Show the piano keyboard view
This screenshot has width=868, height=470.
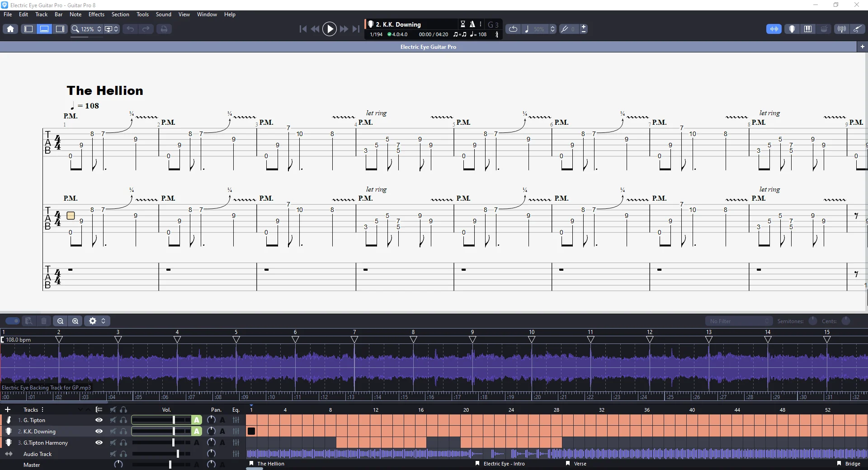click(808, 29)
